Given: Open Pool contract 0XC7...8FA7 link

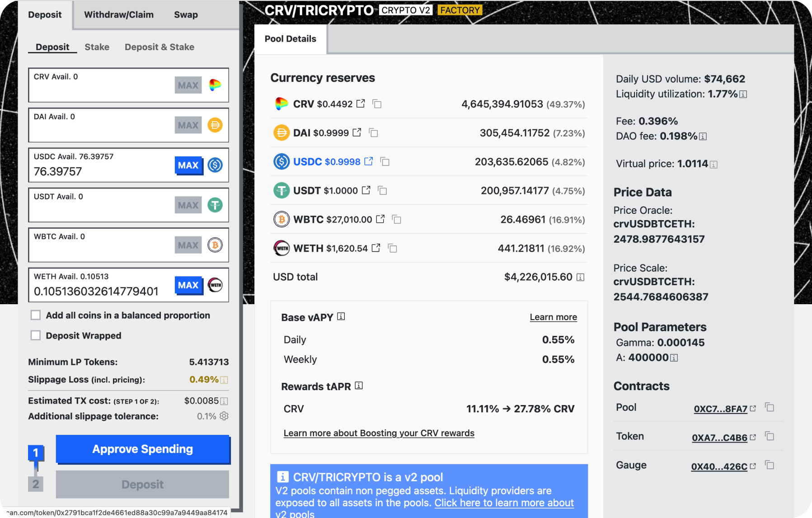Looking at the screenshot, I should 721,409.
